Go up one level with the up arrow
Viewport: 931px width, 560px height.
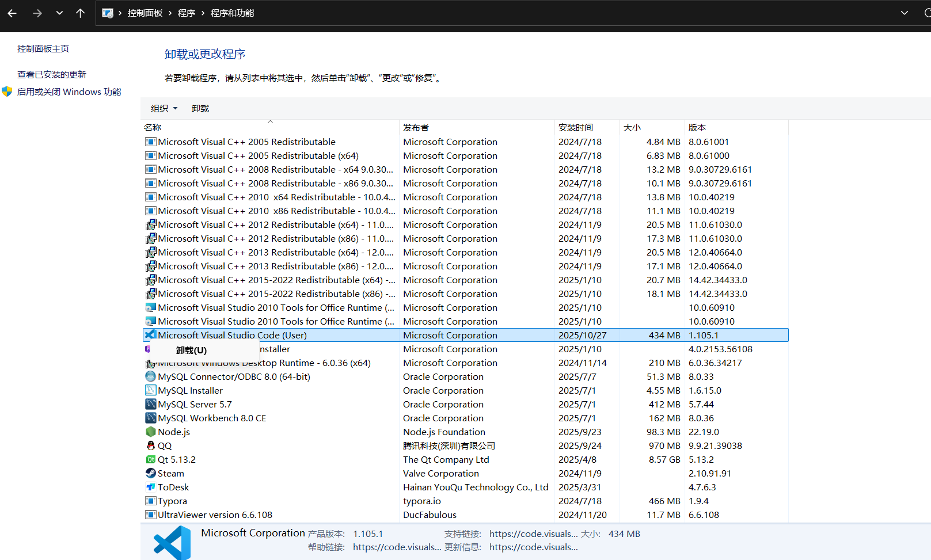coord(80,13)
